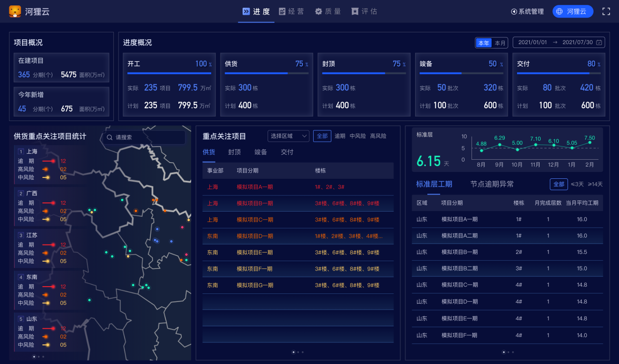Viewport: 619px width, 364px height.
Task: Select ≤3天 filter in 标准层工期 panel
Action: pos(577,184)
